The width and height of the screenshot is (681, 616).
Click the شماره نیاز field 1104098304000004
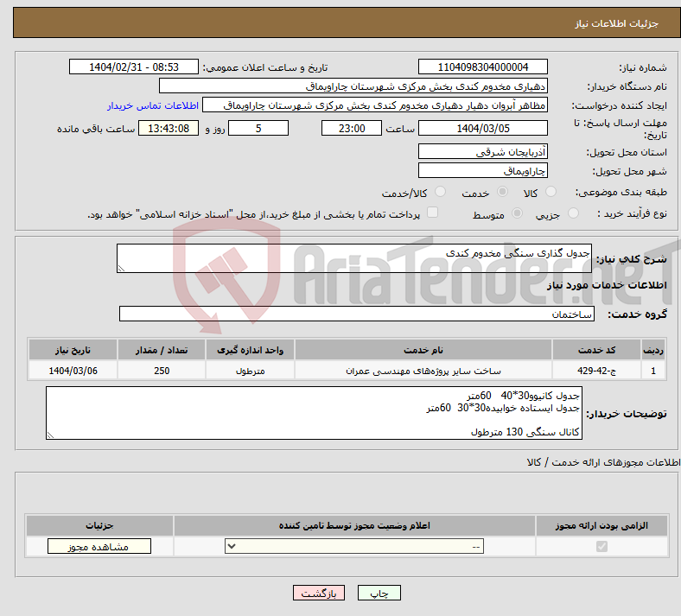[482, 67]
